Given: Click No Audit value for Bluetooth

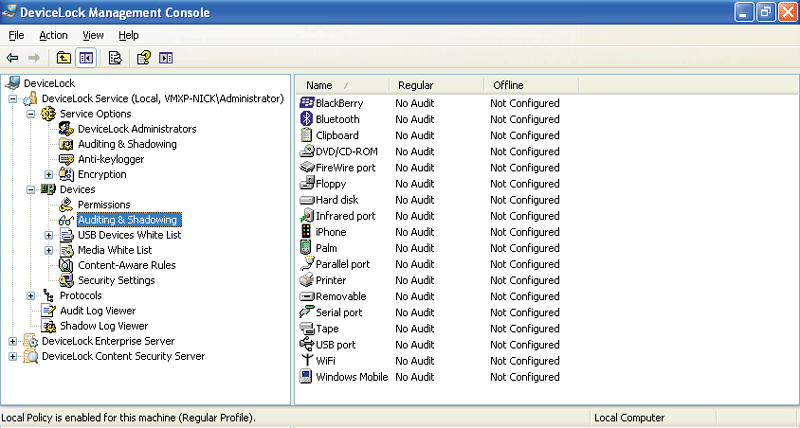Looking at the screenshot, I should pyautogui.click(x=415, y=119).
